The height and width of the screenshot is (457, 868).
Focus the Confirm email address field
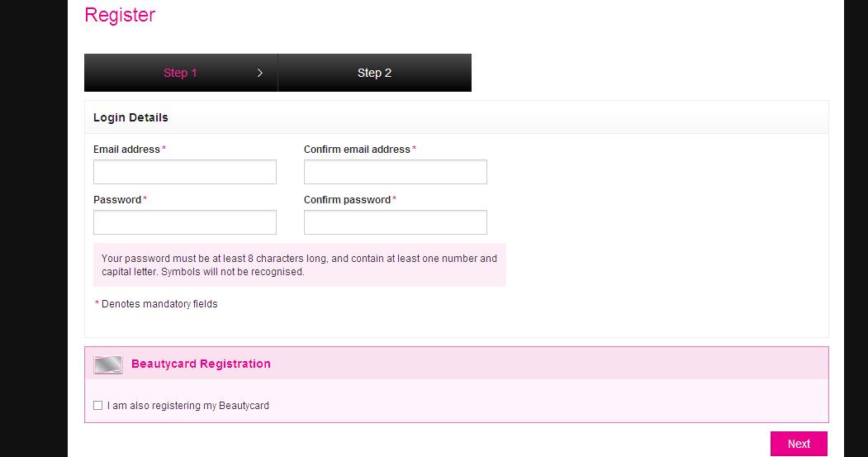click(396, 172)
